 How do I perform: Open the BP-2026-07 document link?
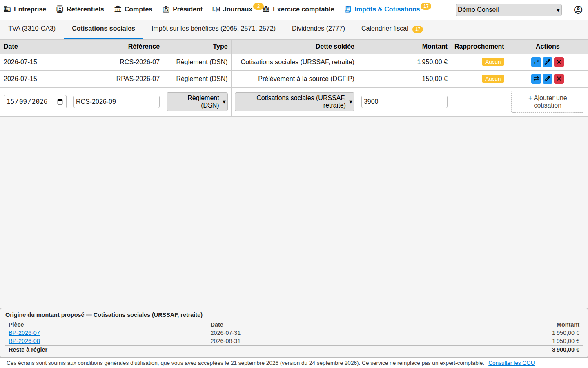[24, 333]
